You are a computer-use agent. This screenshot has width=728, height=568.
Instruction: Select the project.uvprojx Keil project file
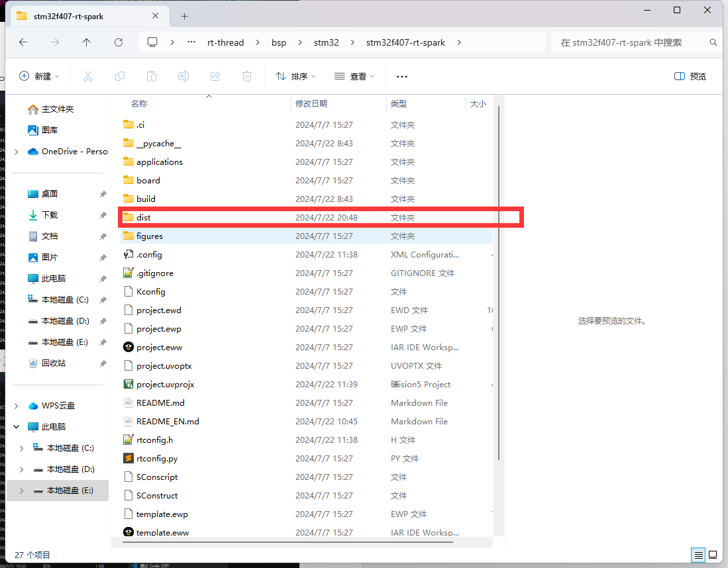tap(307, 384)
